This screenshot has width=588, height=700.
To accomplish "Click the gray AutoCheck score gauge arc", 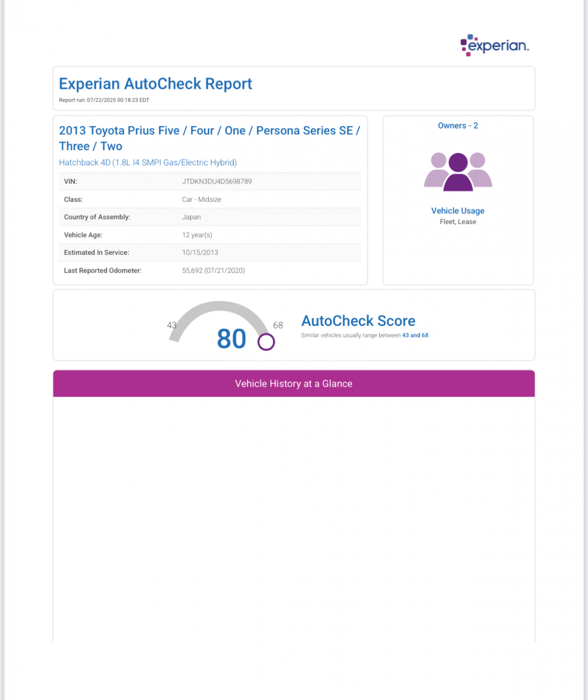I will coord(219,307).
